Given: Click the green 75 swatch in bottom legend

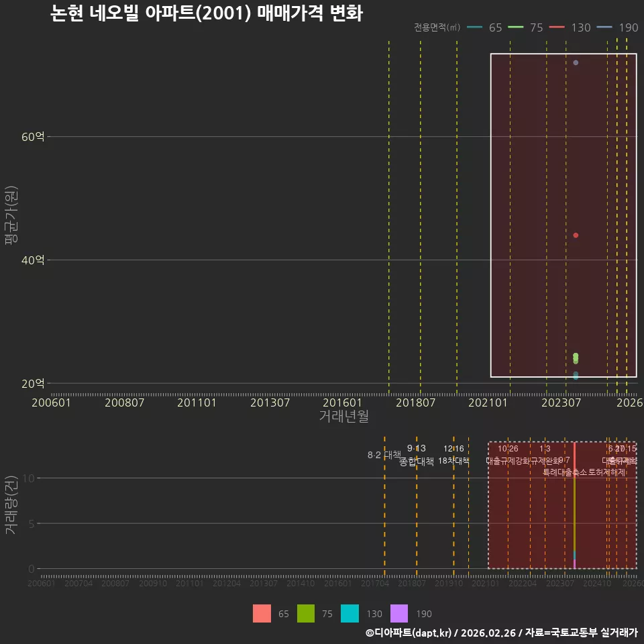Looking at the screenshot, I should pos(306,613).
